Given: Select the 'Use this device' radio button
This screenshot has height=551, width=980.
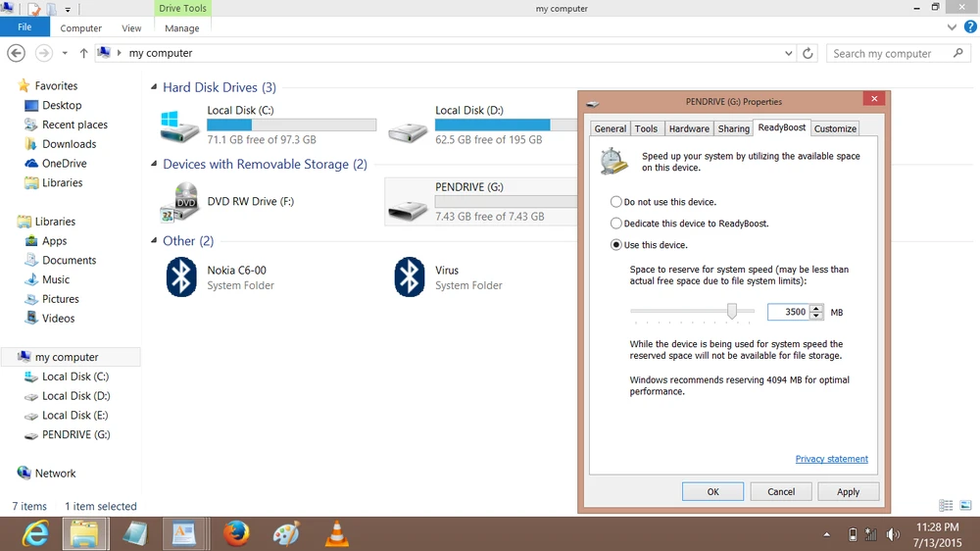Looking at the screenshot, I should pos(616,245).
